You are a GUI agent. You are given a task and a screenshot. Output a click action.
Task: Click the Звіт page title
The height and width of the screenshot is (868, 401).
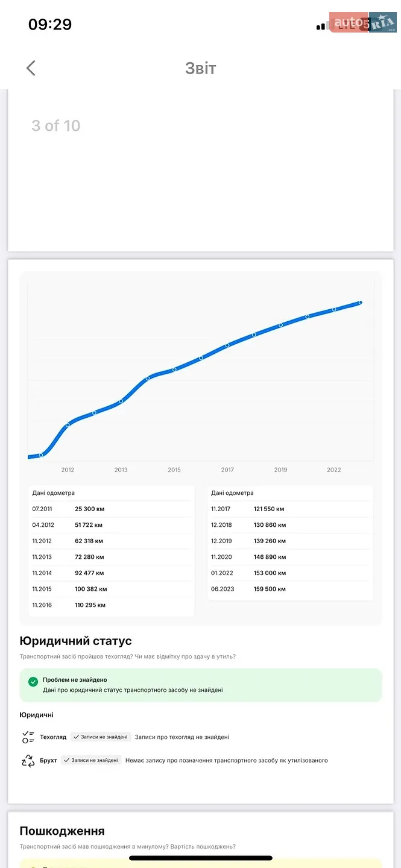[x=200, y=68]
